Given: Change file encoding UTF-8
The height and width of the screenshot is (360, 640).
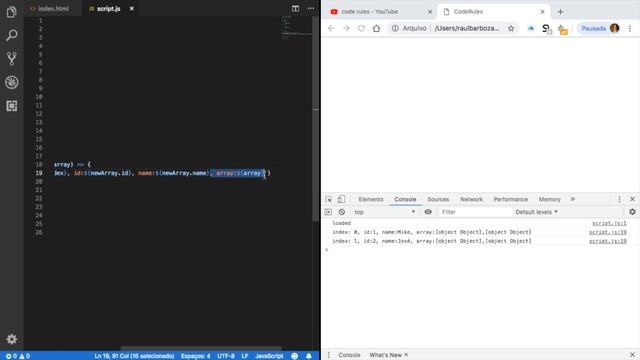Looking at the screenshot, I should pyautogui.click(x=226, y=356).
